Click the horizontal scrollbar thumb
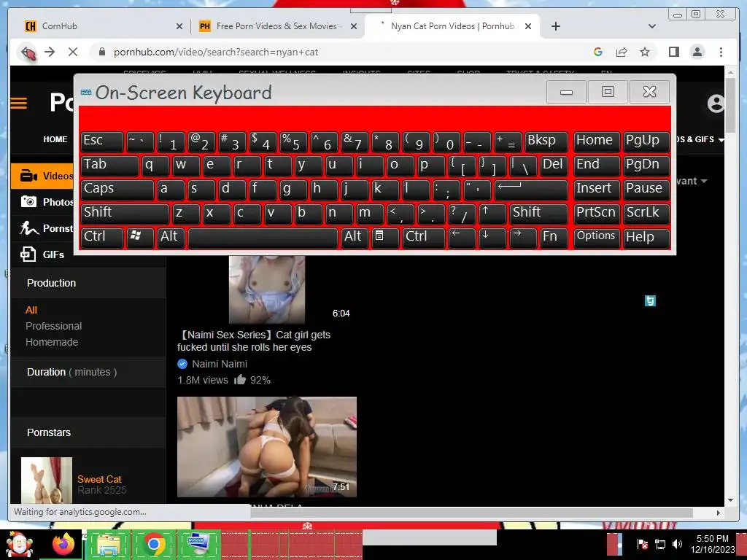The image size is (747, 560). 472,513
